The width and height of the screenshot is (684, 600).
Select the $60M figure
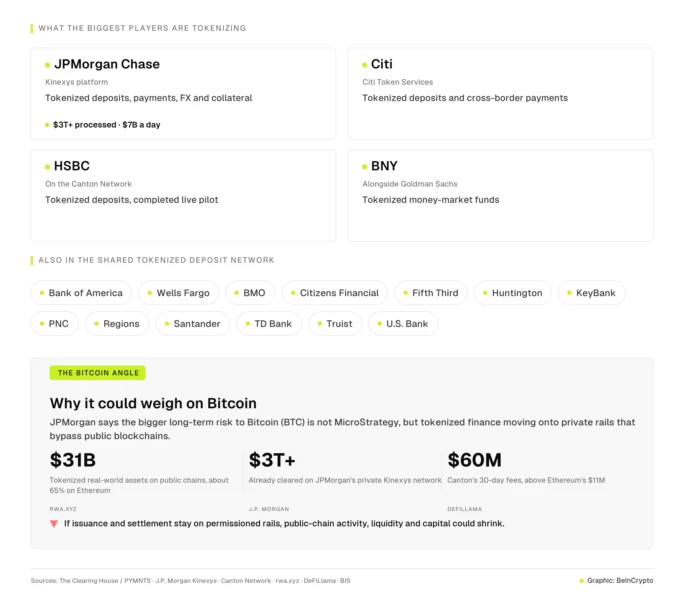[474, 460]
